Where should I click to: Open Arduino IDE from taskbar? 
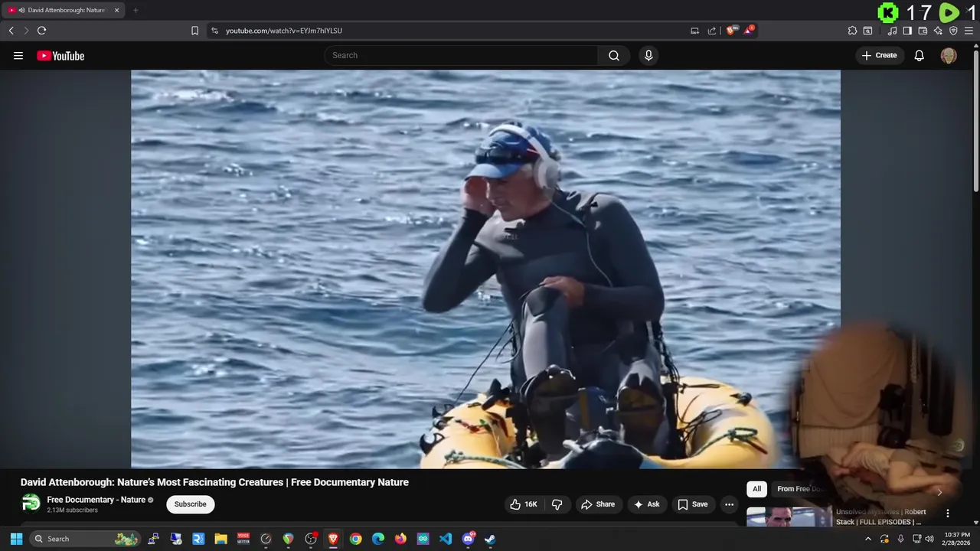click(x=423, y=539)
